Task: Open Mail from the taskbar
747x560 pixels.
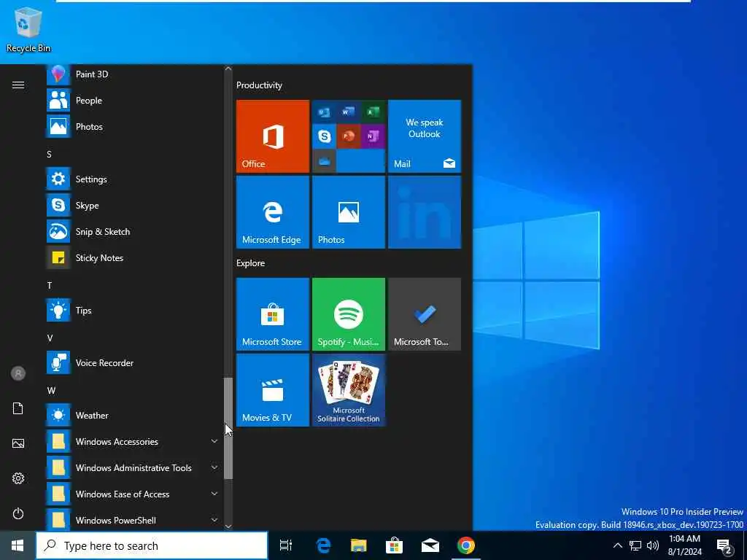Action: 430,545
